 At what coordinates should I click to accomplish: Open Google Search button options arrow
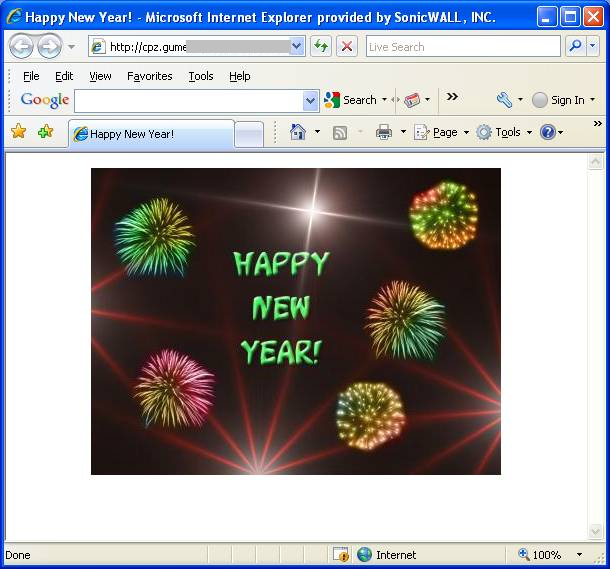tap(384, 100)
